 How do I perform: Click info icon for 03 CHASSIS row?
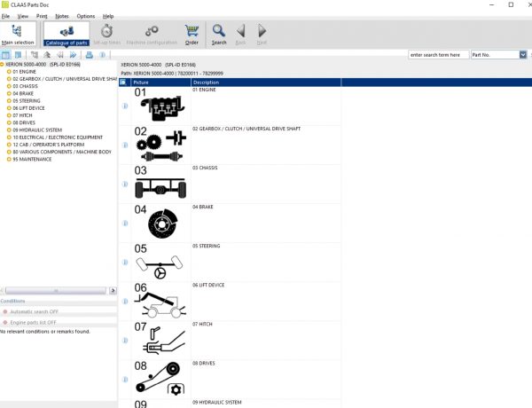tap(125, 184)
